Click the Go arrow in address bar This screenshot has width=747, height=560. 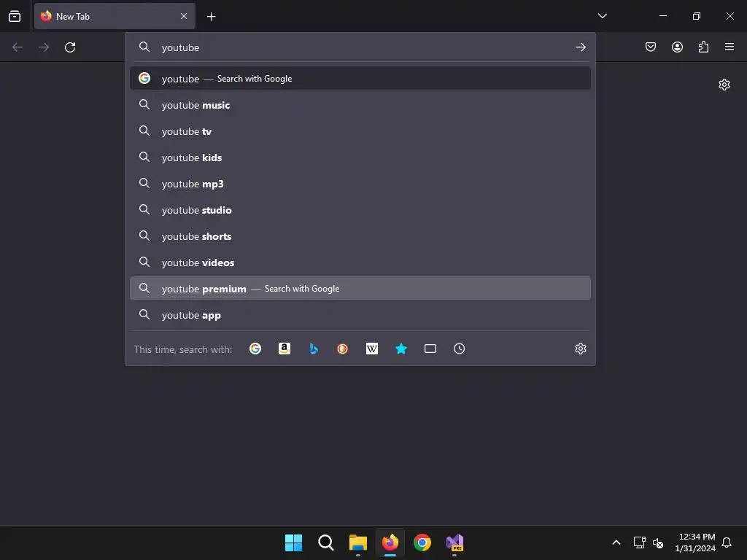pyautogui.click(x=580, y=47)
